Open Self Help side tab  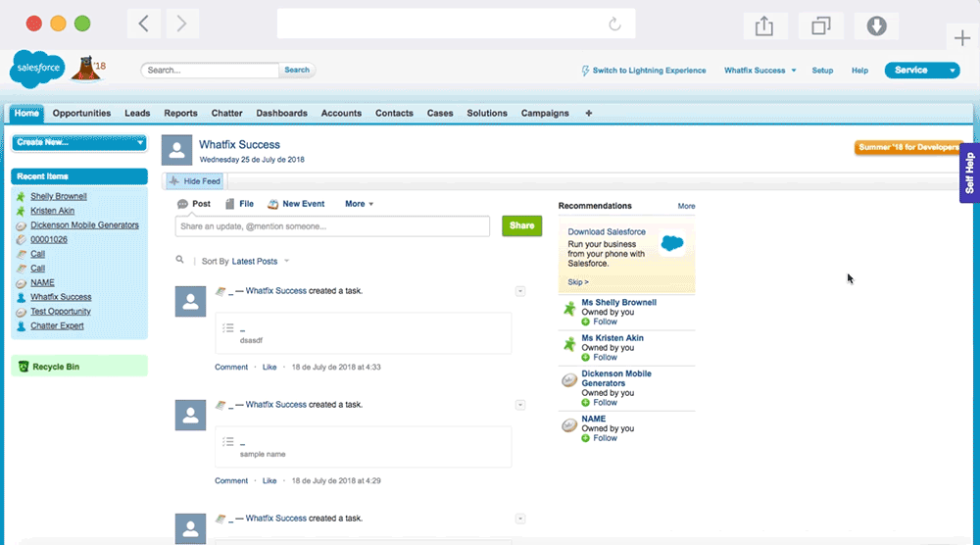coord(969,173)
